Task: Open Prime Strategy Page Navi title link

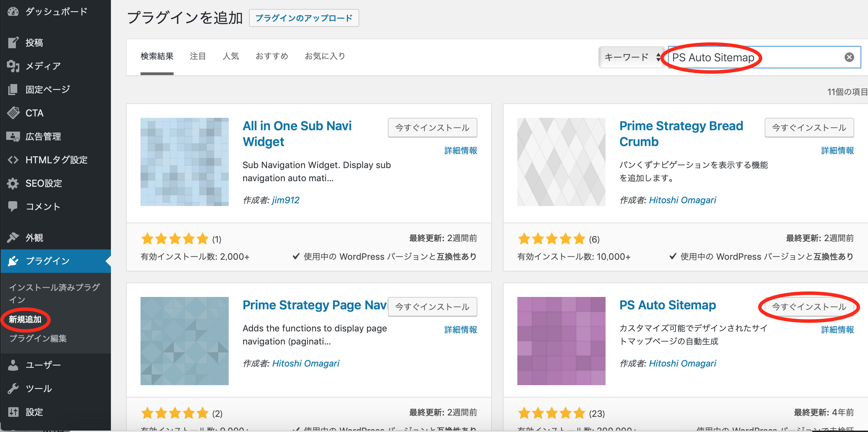Action: pyautogui.click(x=315, y=305)
